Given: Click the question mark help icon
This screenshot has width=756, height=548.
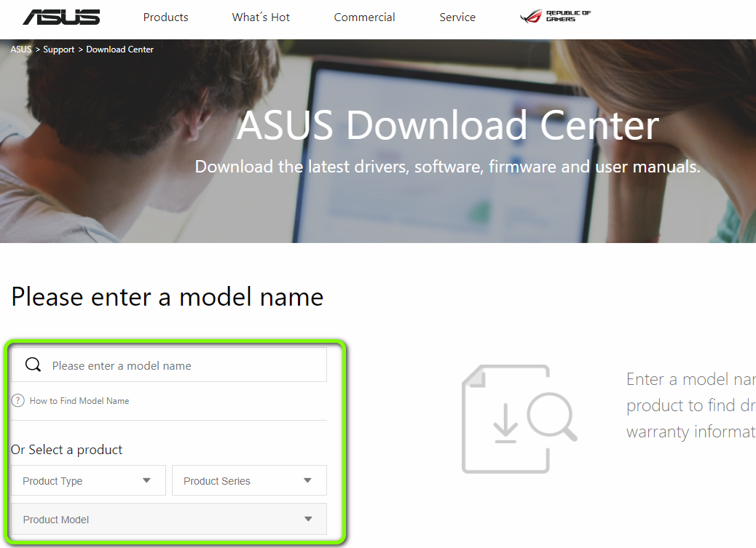Looking at the screenshot, I should tap(17, 400).
